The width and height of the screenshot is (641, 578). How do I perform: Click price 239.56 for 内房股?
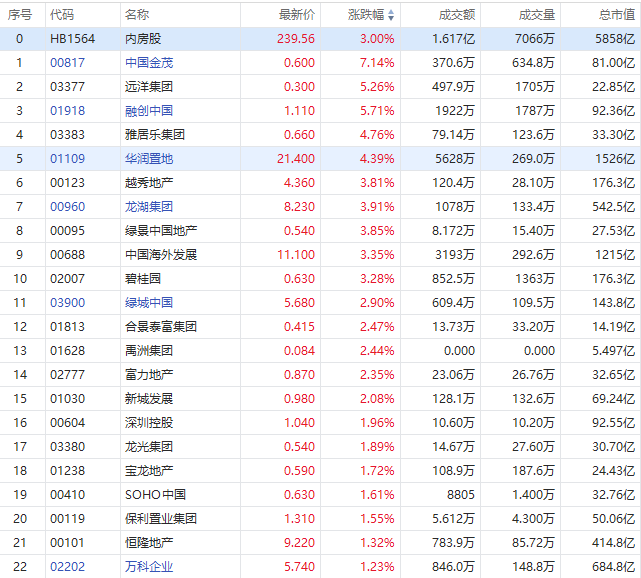click(296, 39)
